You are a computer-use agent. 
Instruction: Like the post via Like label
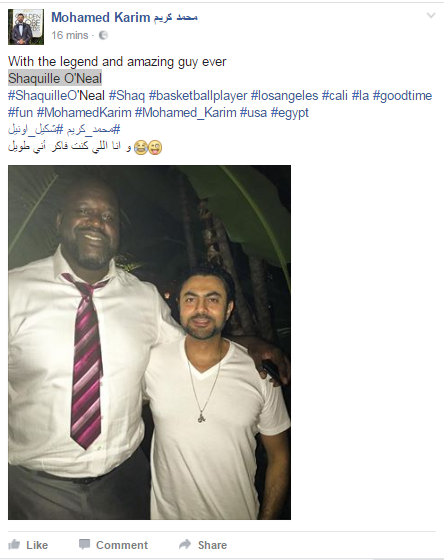[37, 545]
